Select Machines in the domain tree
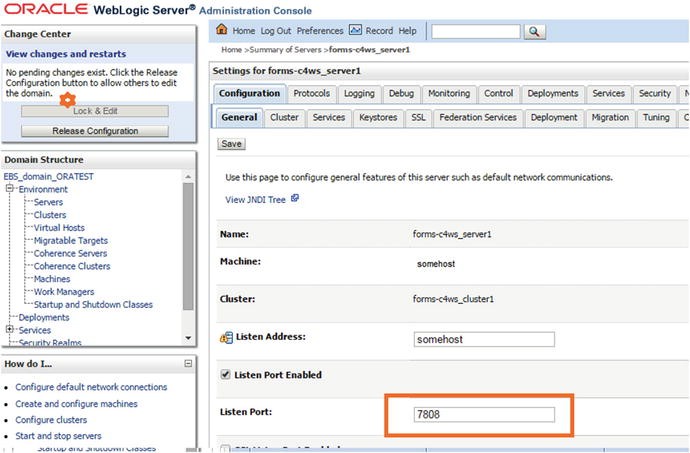 click(52, 279)
